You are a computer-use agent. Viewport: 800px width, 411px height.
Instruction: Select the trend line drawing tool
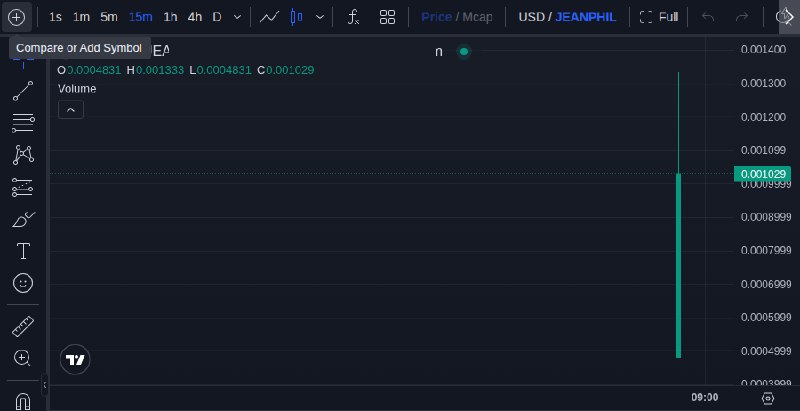(23, 91)
